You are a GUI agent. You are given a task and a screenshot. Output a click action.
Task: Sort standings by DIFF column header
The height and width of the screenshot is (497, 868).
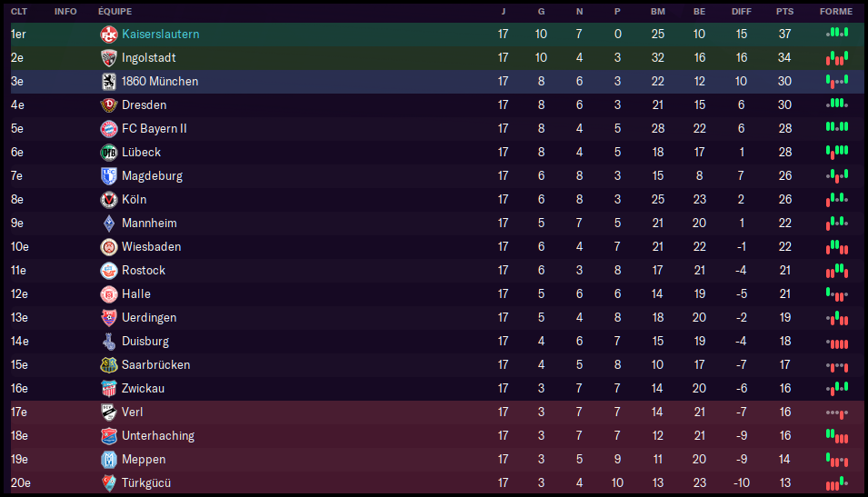(x=742, y=12)
